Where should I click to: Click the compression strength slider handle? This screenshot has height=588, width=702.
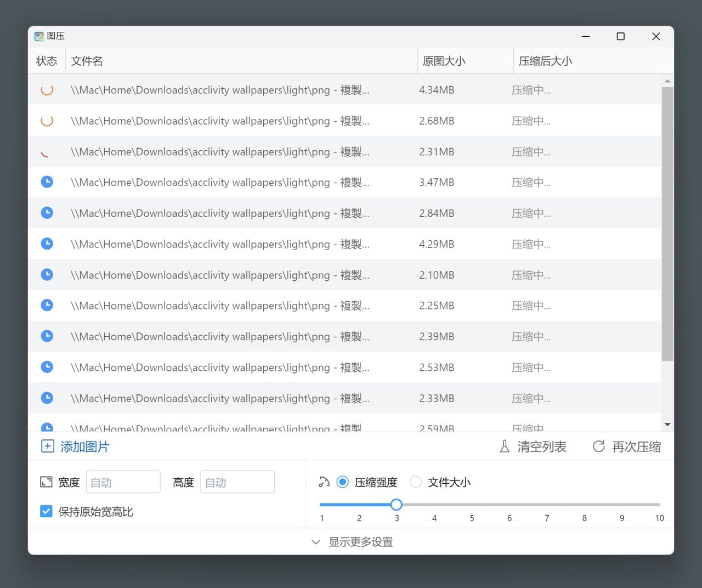[397, 505]
